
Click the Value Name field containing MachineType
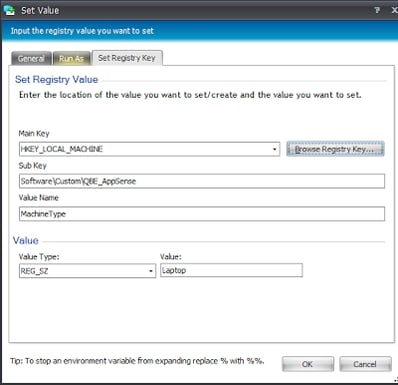click(x=202, y=214)
